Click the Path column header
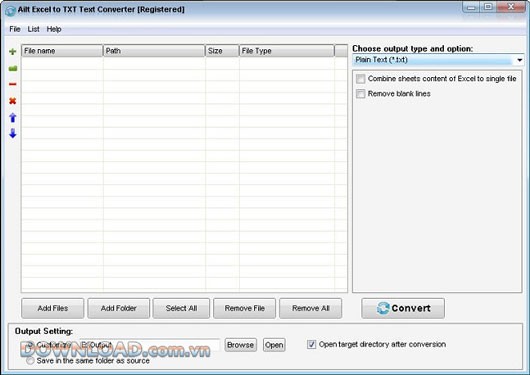530x375 pixels. [154, 51]
